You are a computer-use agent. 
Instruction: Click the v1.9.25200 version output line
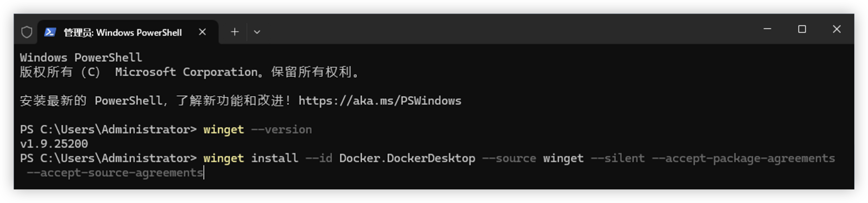(54, 144)
